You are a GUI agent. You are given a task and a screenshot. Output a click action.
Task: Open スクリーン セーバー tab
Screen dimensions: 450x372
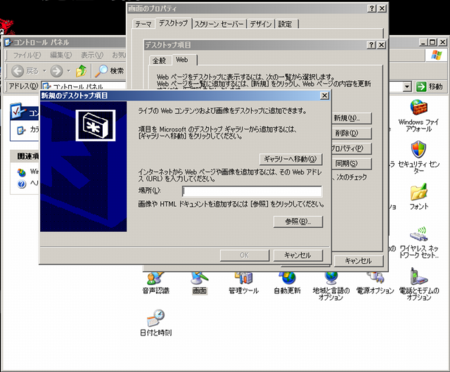point(219,24)
